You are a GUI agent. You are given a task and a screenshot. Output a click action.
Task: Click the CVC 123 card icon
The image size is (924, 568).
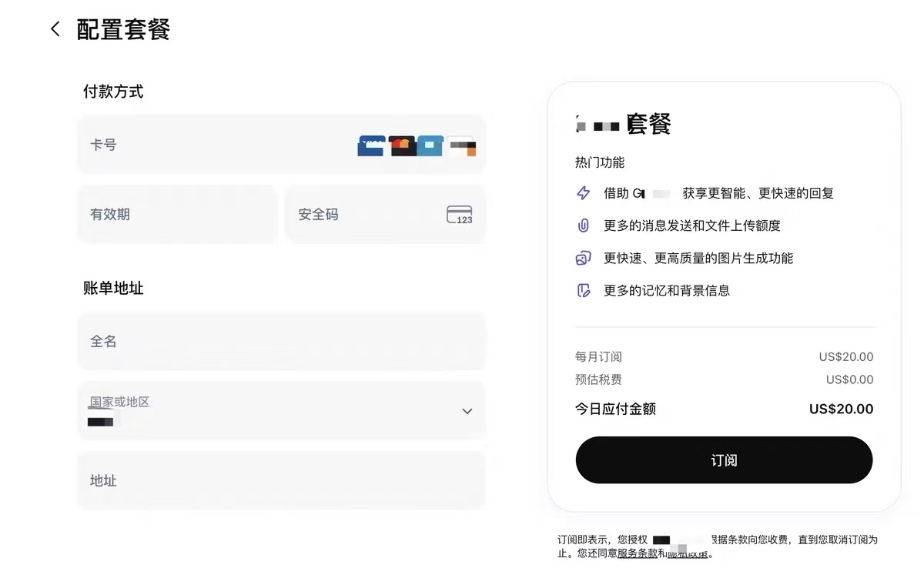[460, 214]
